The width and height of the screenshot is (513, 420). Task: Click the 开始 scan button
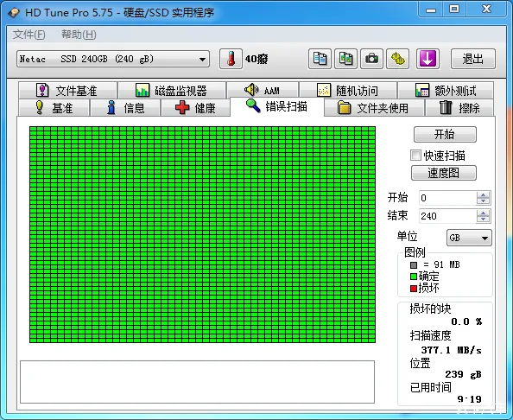point(445,134)
